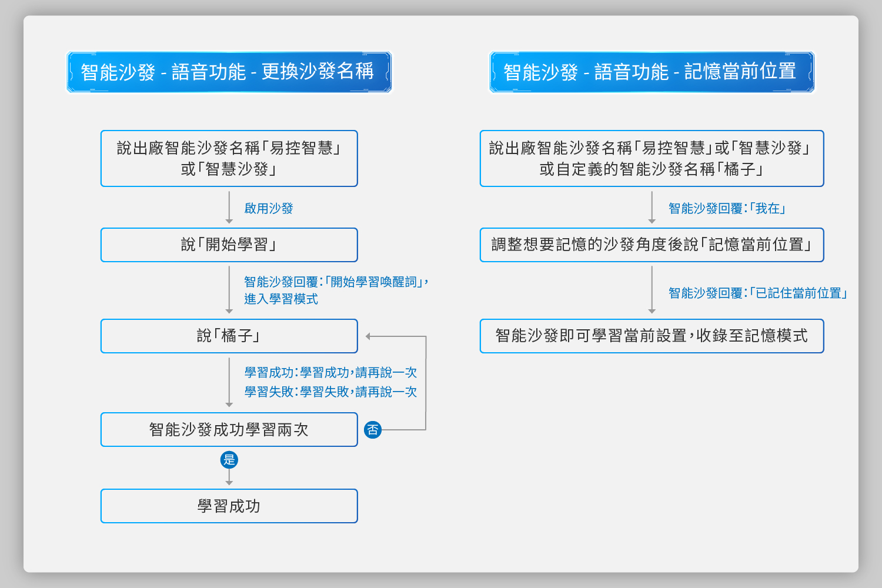882x588 pixels.
Task: Click the final 學習成功 box
Action: click(229, 506)
